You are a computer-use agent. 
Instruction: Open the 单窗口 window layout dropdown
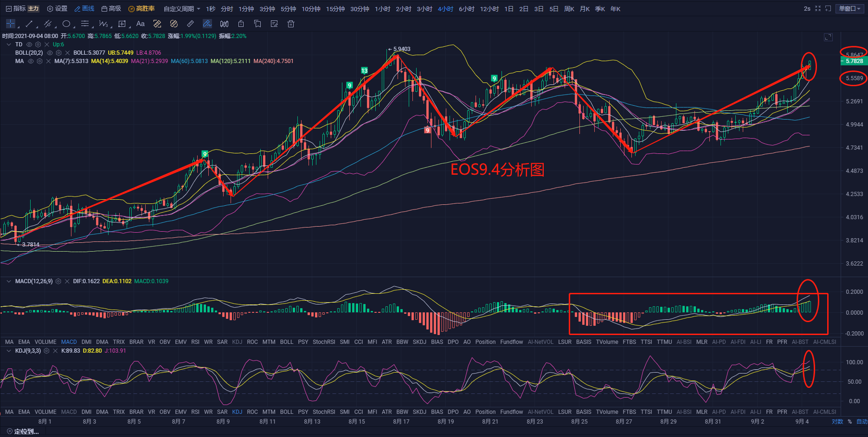(850, 9)
